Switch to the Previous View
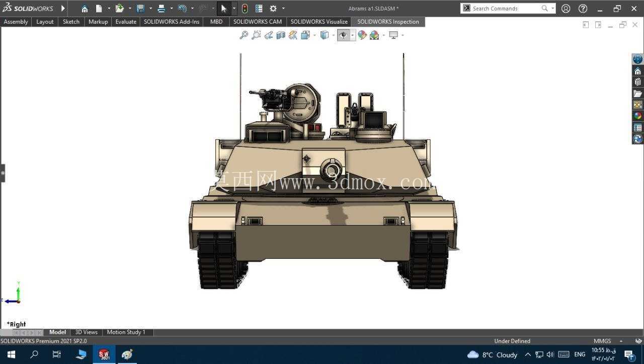644x364 pixels. pyautogui.click(x=269, y=35)
